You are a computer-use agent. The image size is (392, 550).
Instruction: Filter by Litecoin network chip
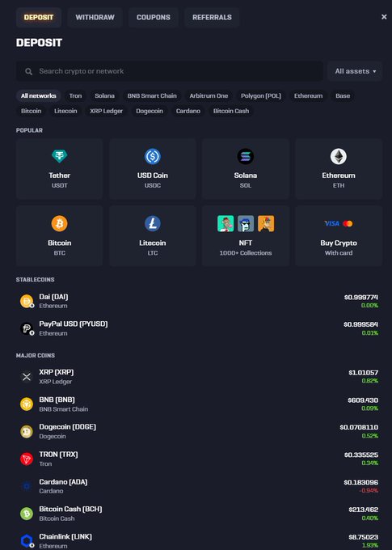tap(65, 111)
